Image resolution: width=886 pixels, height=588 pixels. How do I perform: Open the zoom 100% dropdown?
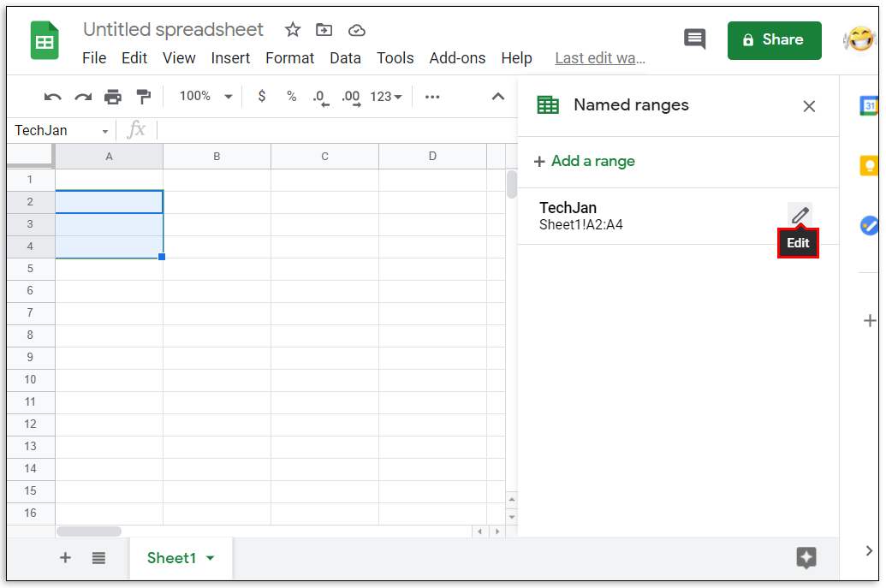(x=205, y=97)
